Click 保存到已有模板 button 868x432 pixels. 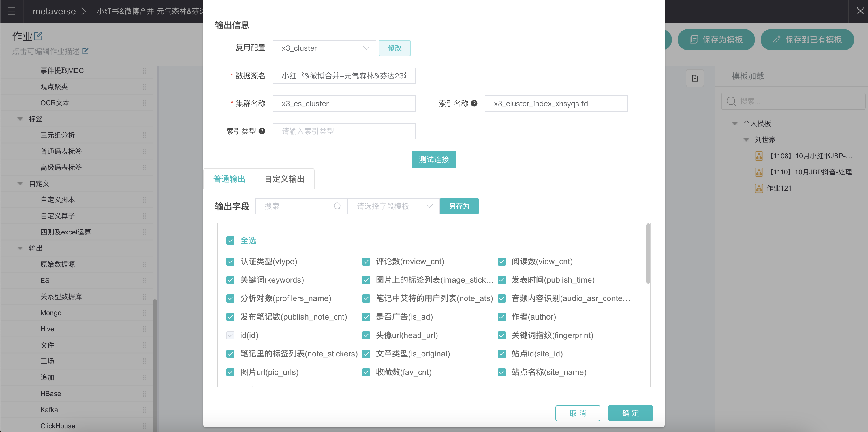coord(807,40)
